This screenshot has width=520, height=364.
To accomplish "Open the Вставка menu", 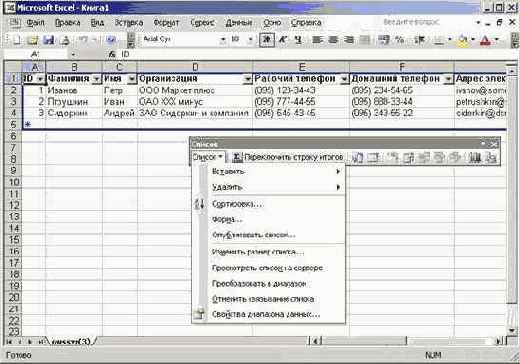I will click(x=129, y=23).
